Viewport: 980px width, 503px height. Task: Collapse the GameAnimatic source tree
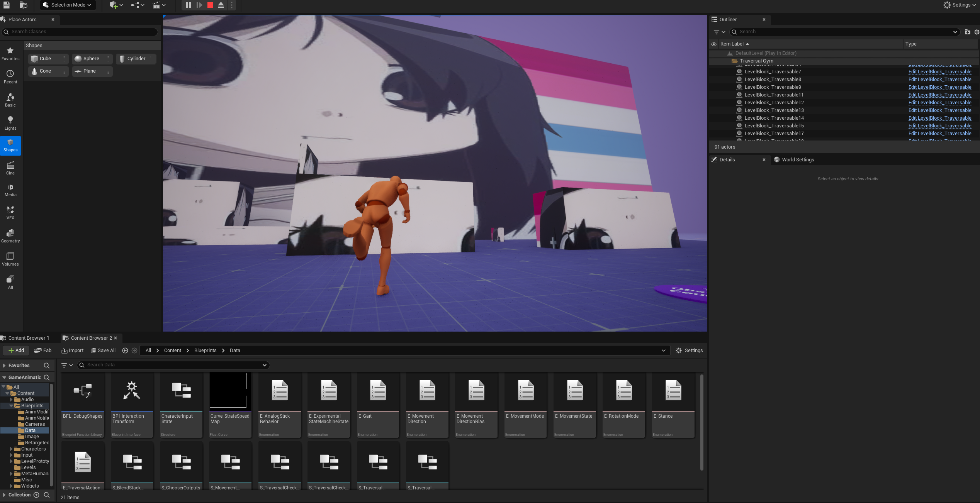coord(4,378)
